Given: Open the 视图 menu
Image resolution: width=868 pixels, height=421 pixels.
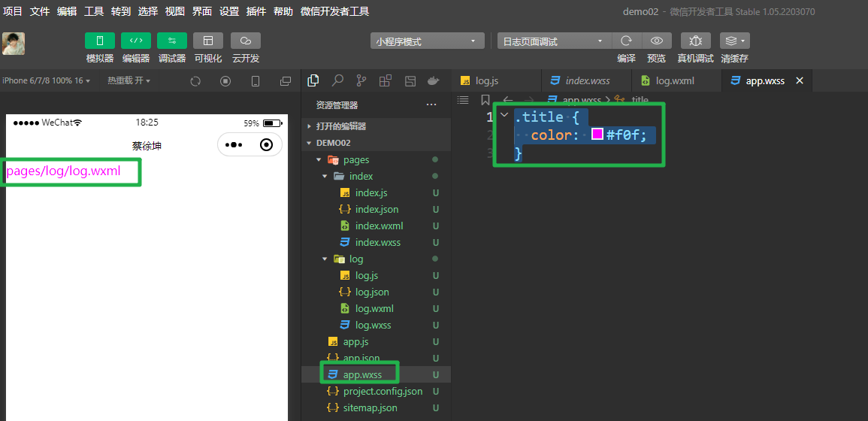Looking at the screenshot, I should point(175,11).
